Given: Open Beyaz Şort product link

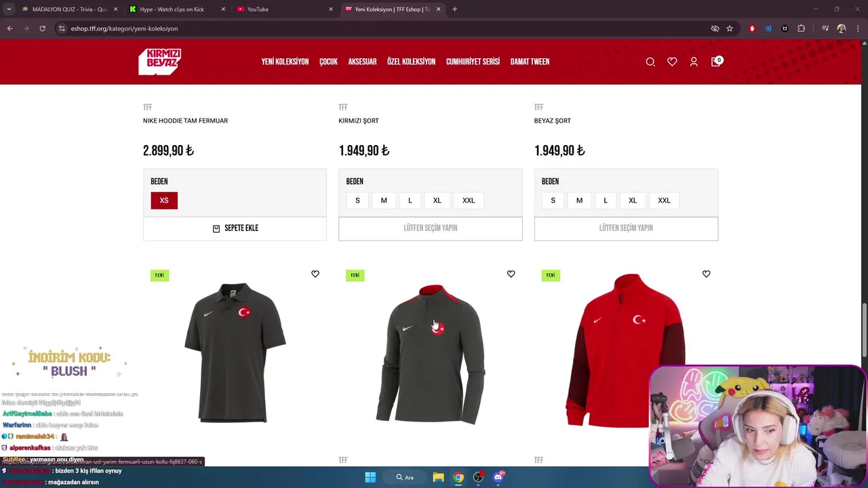Looking at the screenshot, I should pyautogui.click(x=552, y=121).
